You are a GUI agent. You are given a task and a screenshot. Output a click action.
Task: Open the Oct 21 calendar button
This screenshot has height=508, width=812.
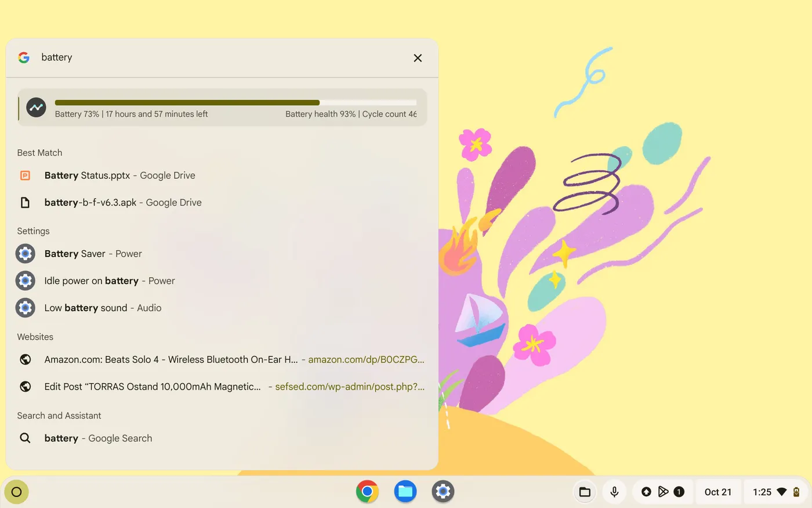[718, 492]
